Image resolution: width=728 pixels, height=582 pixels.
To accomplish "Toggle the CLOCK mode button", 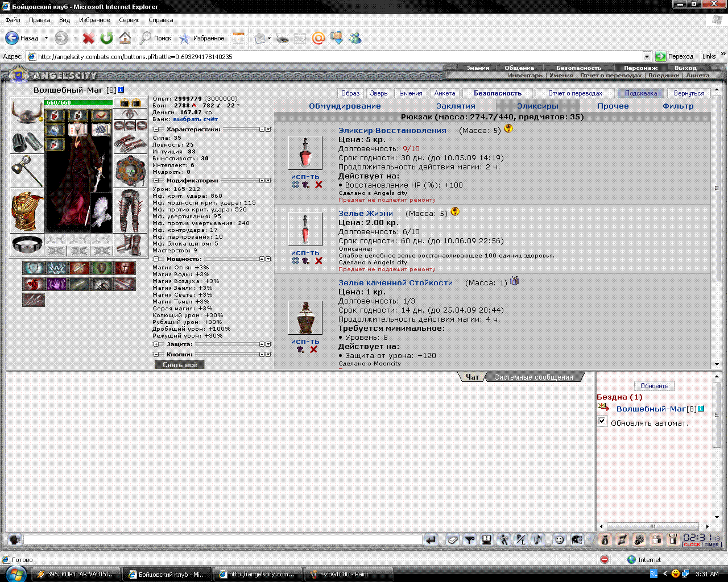I will (x=692, y=544).
